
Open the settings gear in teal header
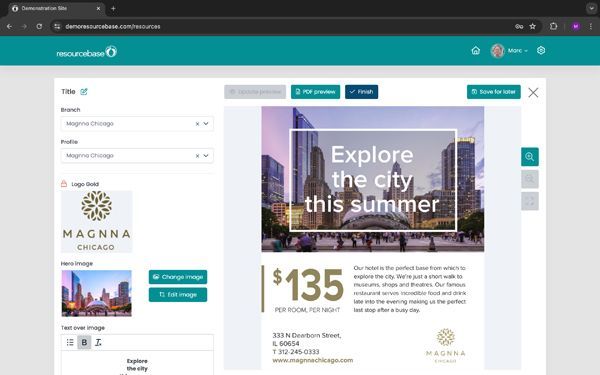(541, 51)
